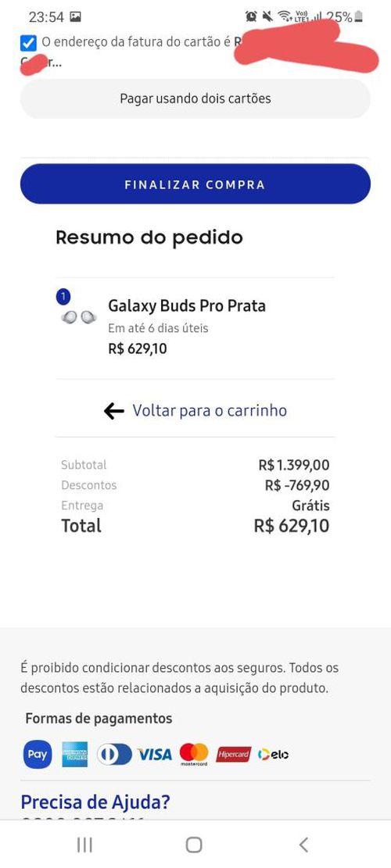Tap the Mastercard logo
Image resolution: width=391 pixels, height=868 pixels.
(x=194, y=754)
